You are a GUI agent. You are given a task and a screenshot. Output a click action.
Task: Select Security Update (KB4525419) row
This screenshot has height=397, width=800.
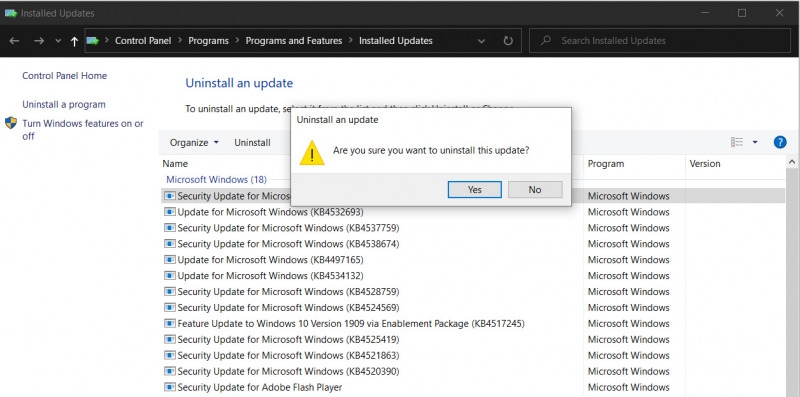tap(473, 339)
